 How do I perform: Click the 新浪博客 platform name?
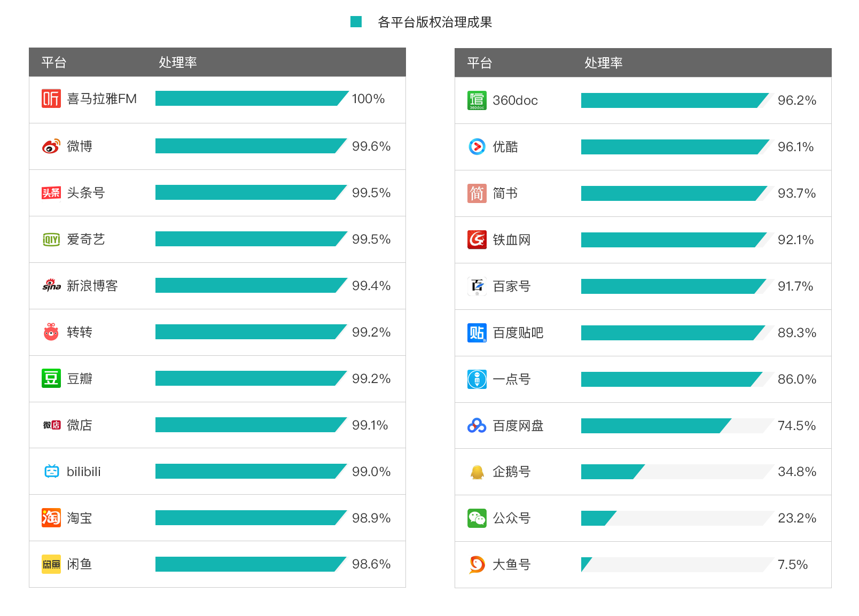pos(92,286)
